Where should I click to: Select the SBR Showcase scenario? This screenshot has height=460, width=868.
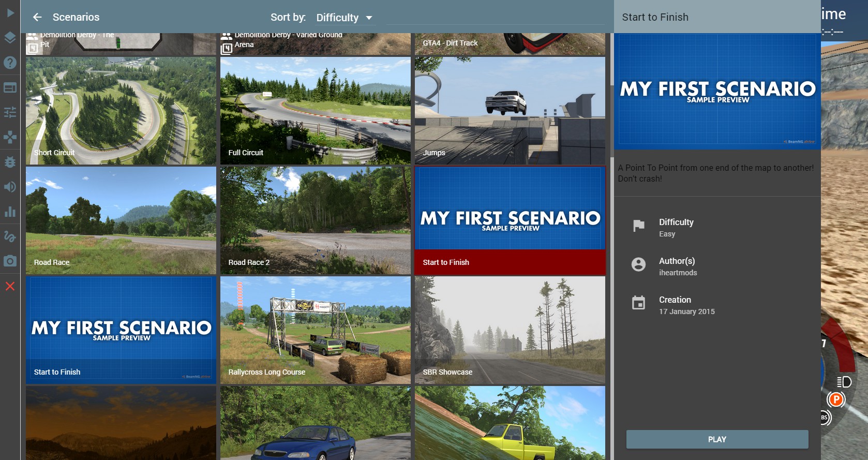pos(510,330)
